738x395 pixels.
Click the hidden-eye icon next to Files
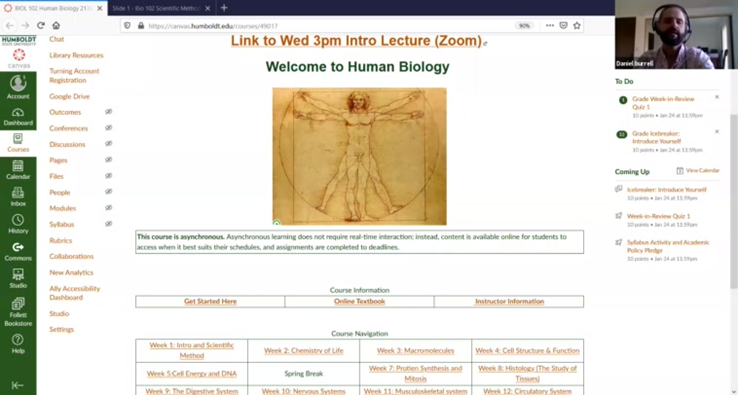click(109, 176)
